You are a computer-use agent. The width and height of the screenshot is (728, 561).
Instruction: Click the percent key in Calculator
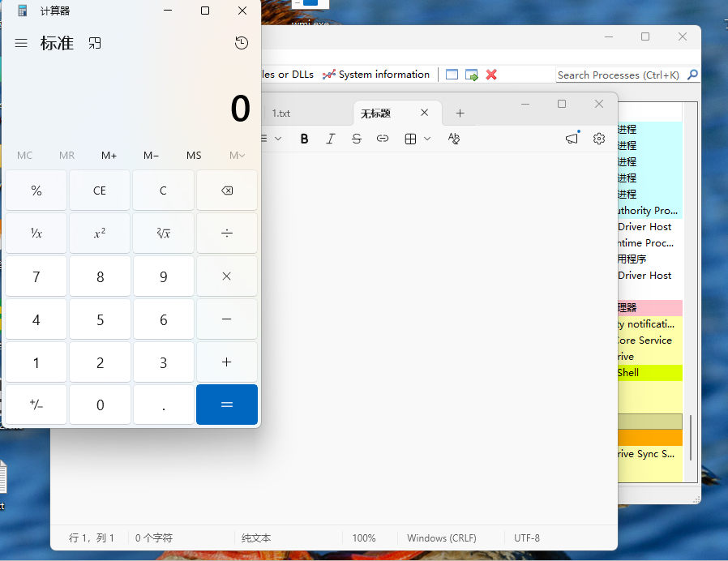coord(36,191)
